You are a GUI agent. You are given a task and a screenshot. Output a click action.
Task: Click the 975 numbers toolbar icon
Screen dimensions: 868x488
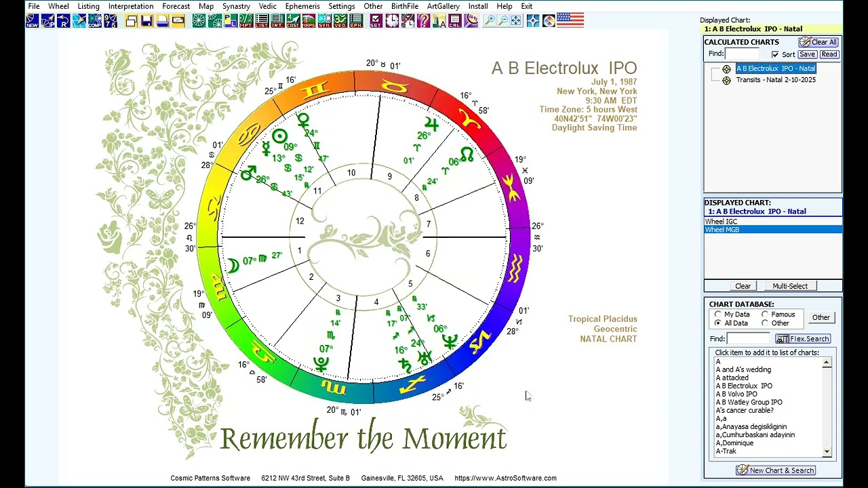click(x=111, y=21)
